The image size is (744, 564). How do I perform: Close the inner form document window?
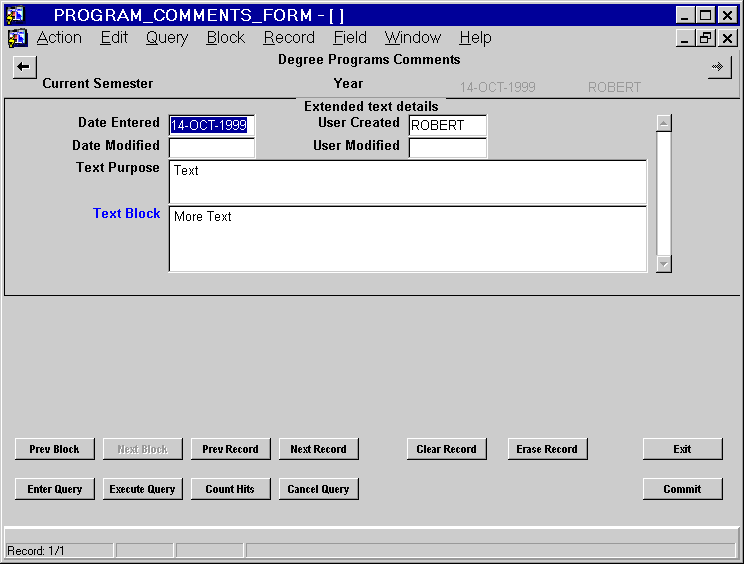point(727,38)
